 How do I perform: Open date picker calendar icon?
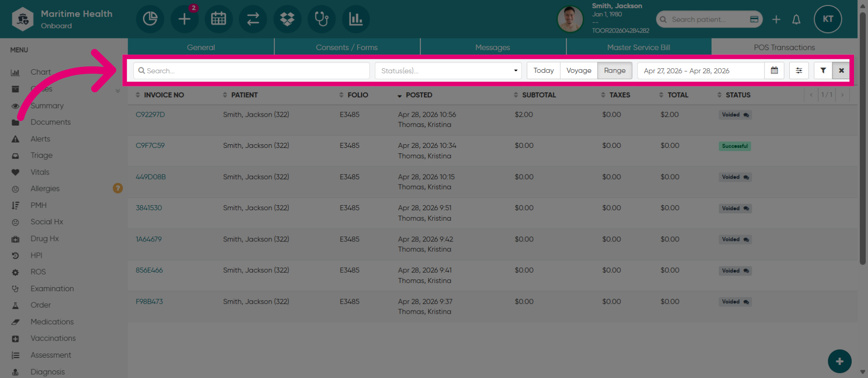point(774,71)
